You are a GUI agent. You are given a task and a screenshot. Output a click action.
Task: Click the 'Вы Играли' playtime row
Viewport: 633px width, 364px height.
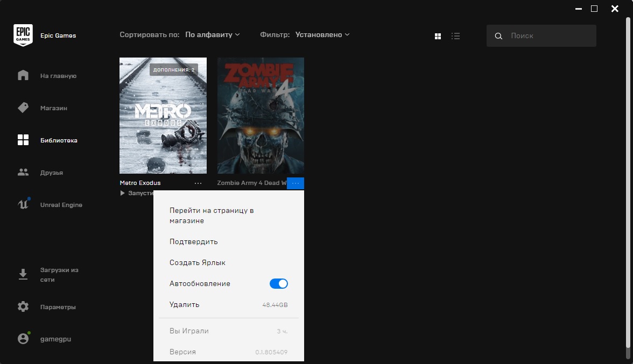click(x=228, y=331)
